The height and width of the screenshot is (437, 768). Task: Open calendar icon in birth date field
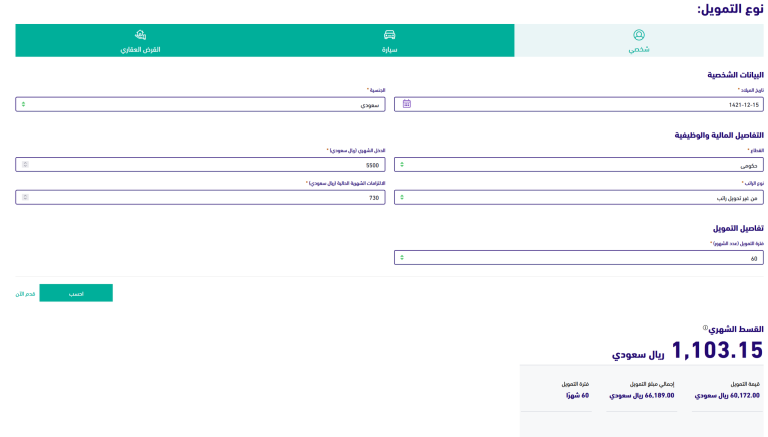(x=407, y=104)
